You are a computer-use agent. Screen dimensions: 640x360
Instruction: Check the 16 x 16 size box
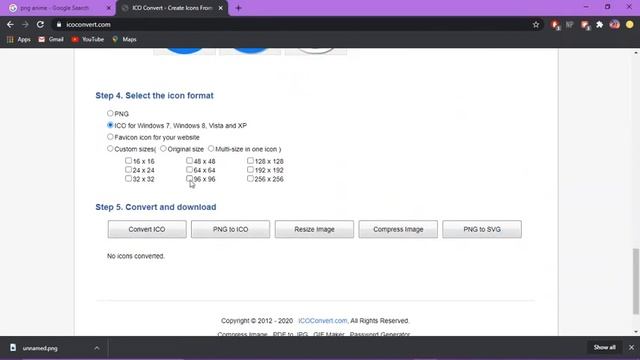(128, 160)
